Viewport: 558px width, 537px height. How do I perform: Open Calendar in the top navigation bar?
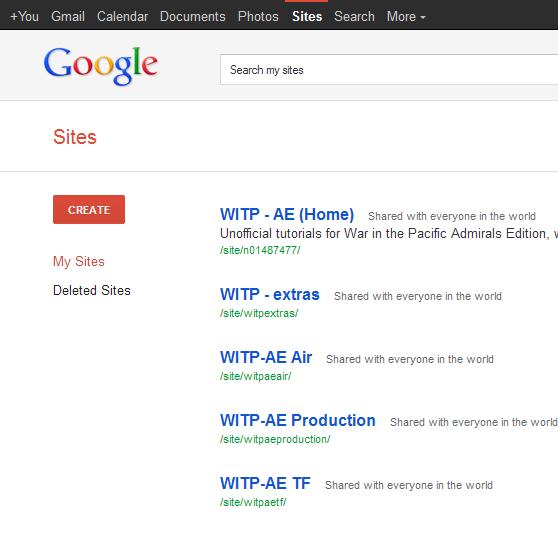tap(122, 16)
